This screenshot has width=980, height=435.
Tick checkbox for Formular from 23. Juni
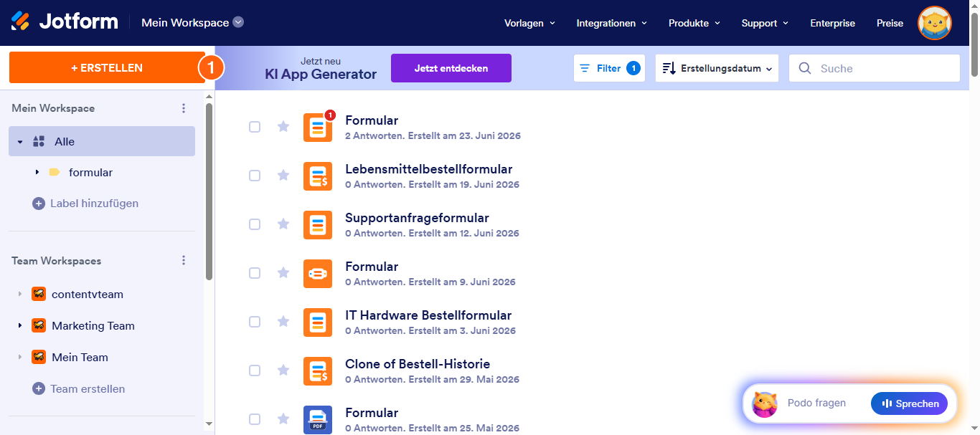(255, 127)
